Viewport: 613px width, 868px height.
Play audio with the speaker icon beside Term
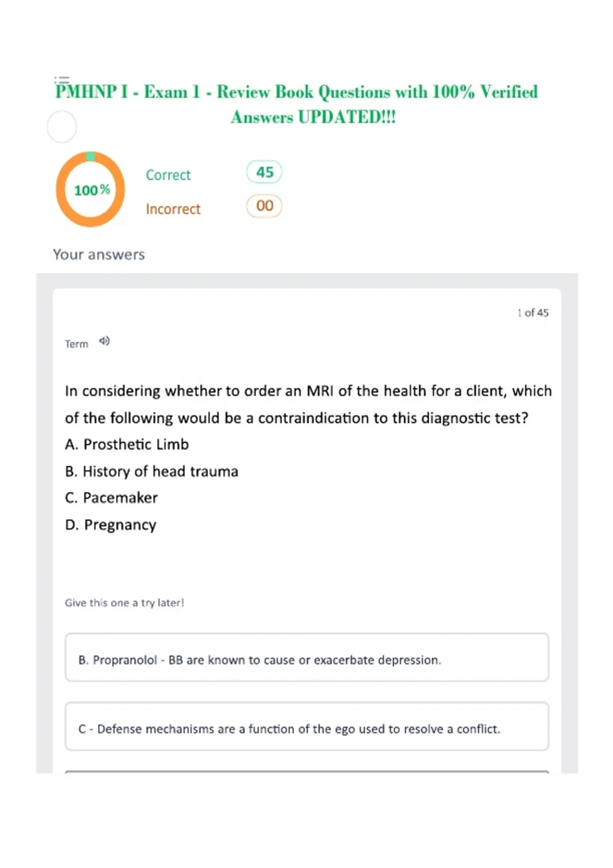pyautogui.click(x=104, y=341)
